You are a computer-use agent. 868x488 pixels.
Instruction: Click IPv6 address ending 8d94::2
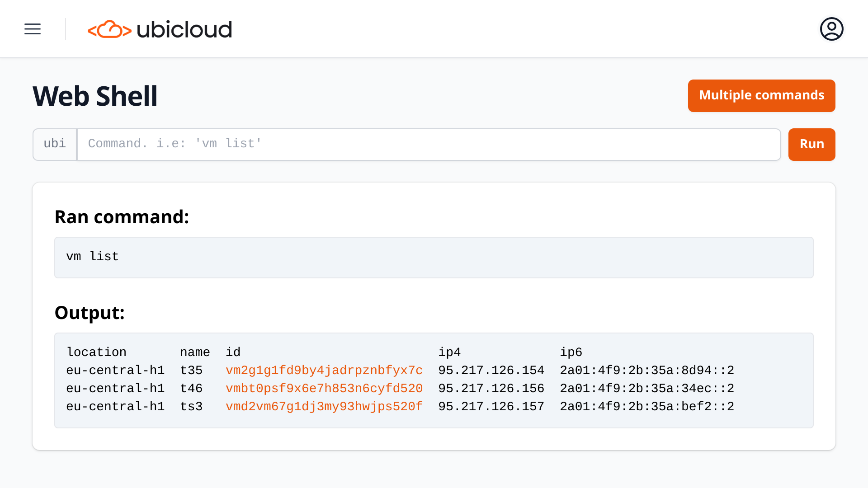click(646, 371)
